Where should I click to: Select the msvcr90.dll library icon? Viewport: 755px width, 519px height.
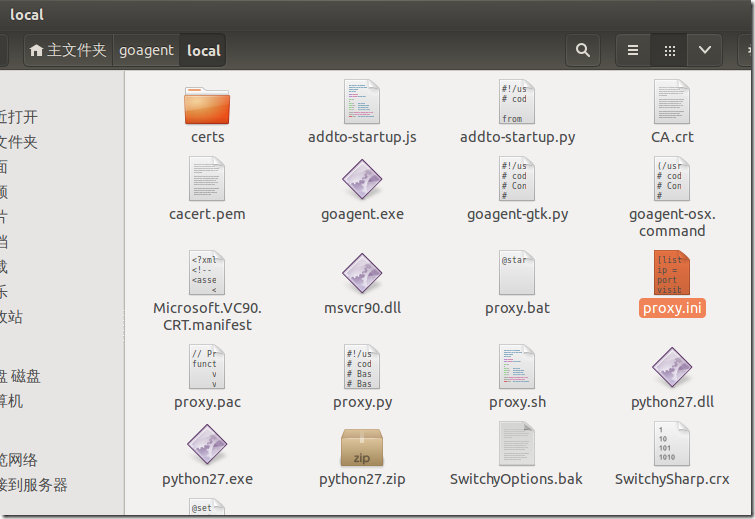click(x=362, y=273)
